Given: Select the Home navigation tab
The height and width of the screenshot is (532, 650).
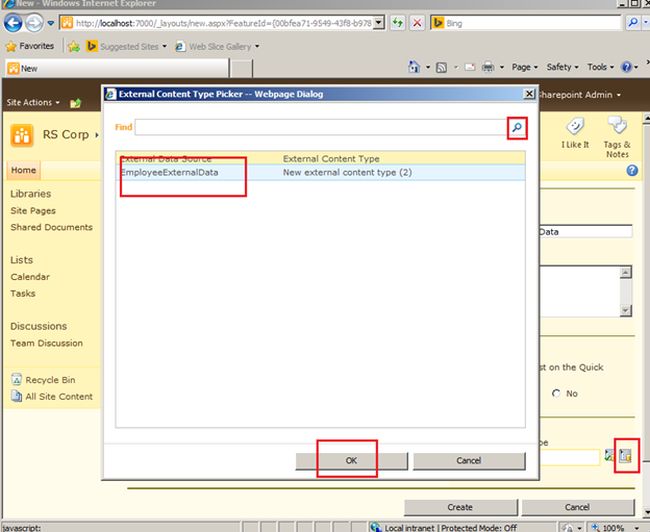Looking at the screenshot, I should [x=24, y=170].
